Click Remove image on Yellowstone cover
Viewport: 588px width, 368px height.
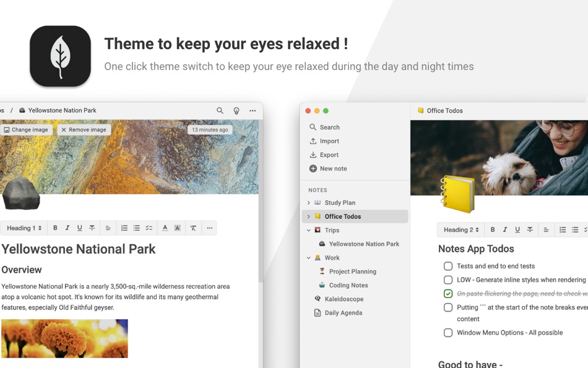(x=84, y=129)
